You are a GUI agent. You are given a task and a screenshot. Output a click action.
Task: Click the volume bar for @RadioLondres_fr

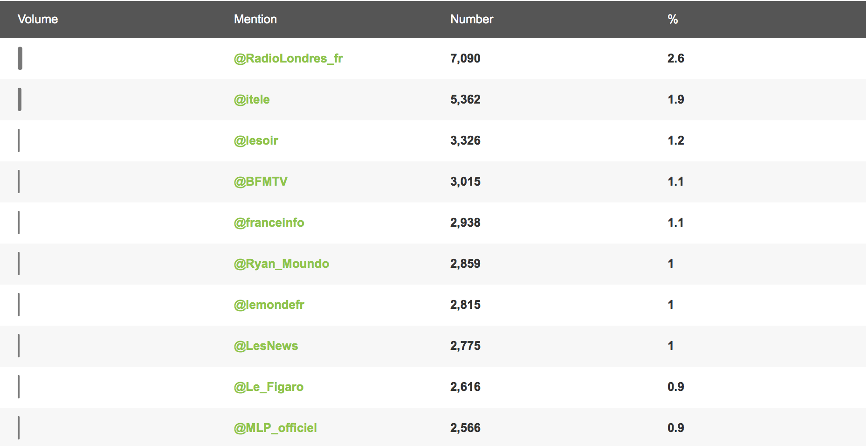pos(20,58)
